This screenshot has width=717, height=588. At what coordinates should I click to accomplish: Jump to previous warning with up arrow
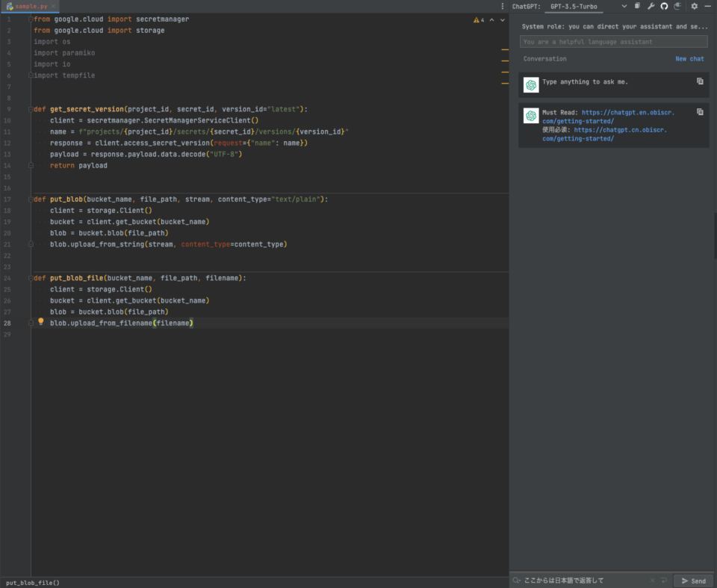(x=491, y=20)
